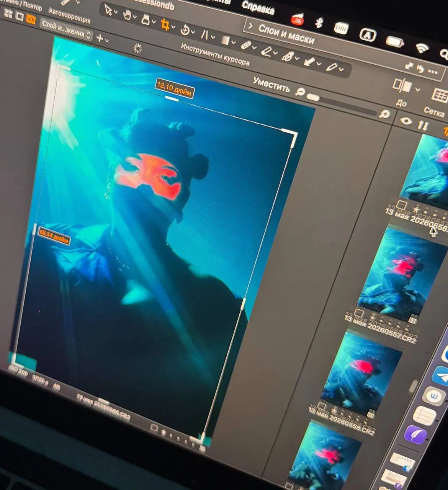Select the Heal bandage tool
Viewport: 448px width, 490px height.
[x=247, y=46]
